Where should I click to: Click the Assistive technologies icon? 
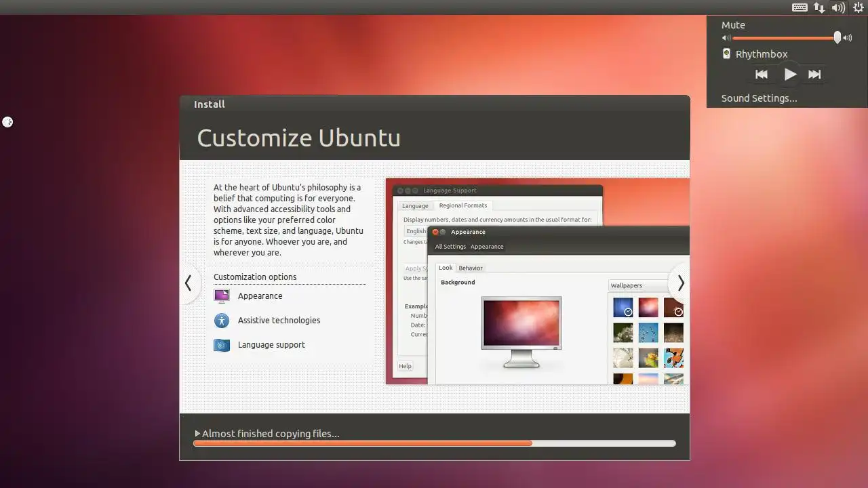coord(222,321)
